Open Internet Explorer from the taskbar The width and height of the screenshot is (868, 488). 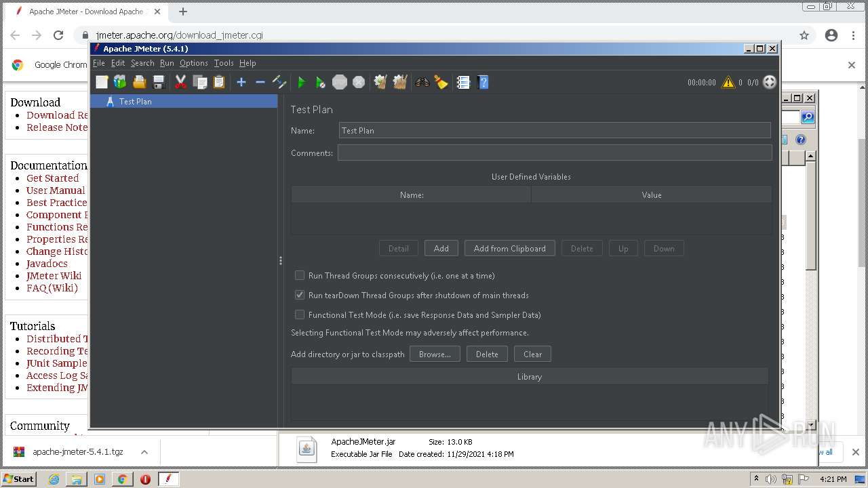(54, 479)
